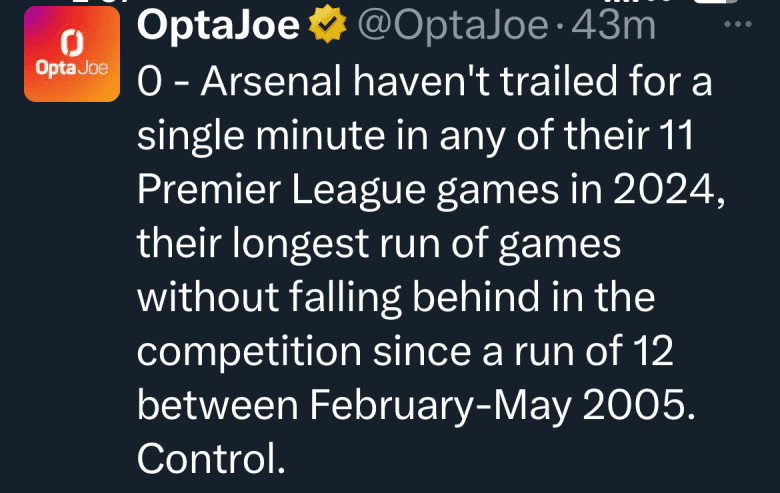
Task: Click "longest run of games" text
Action: point(417,243)
